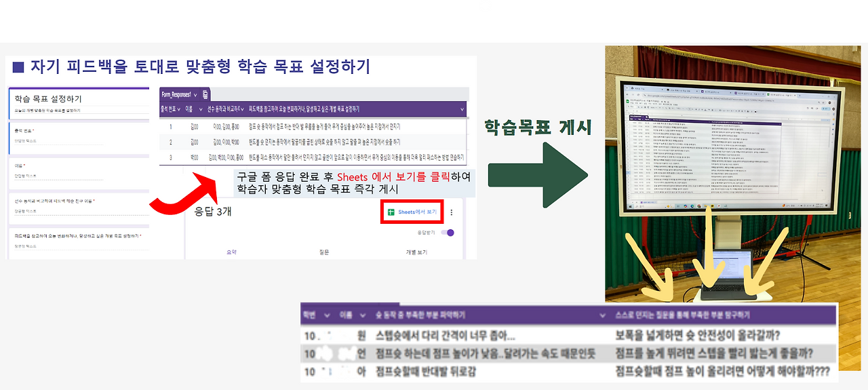Switch to the 요약 summary tab

coord(231,252)
